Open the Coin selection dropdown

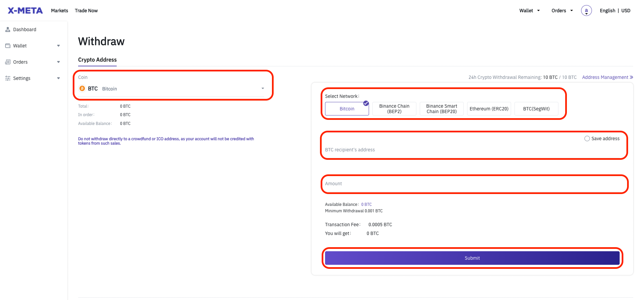171,88
